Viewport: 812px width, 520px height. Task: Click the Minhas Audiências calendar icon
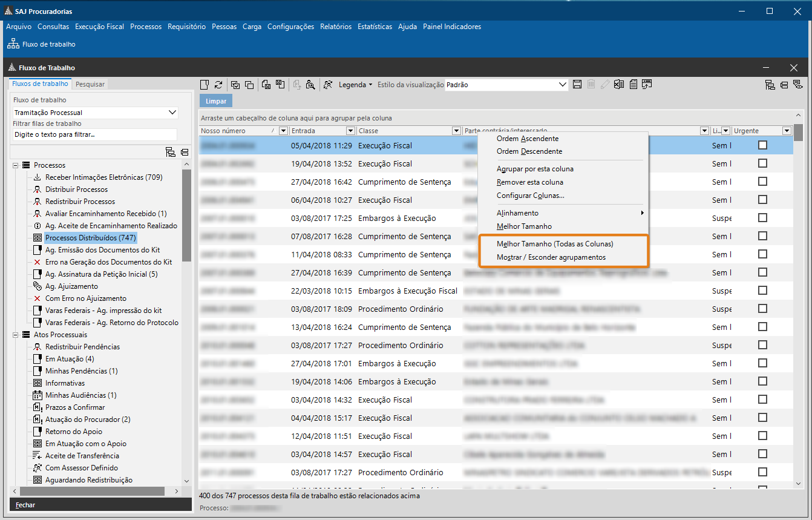click(38, 395)
